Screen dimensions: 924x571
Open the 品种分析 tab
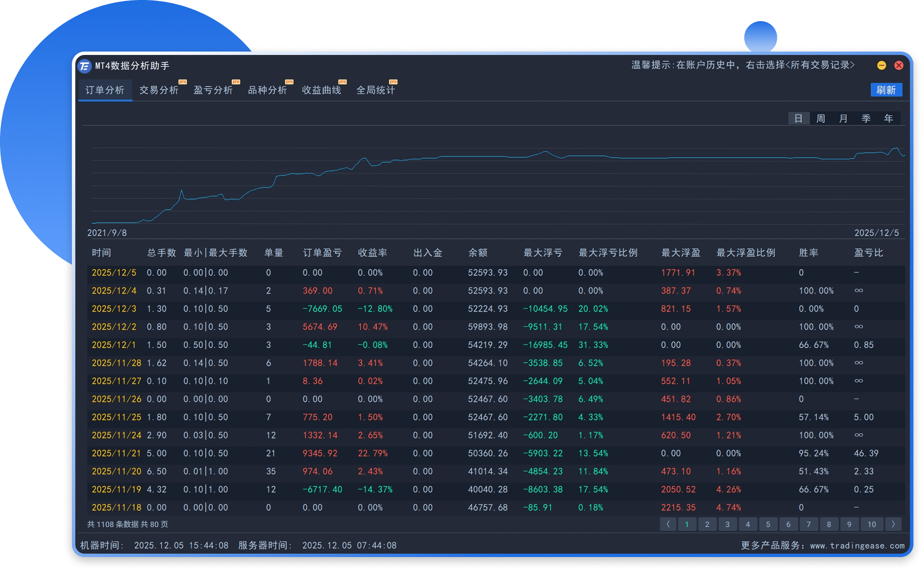tap(267, 90)
